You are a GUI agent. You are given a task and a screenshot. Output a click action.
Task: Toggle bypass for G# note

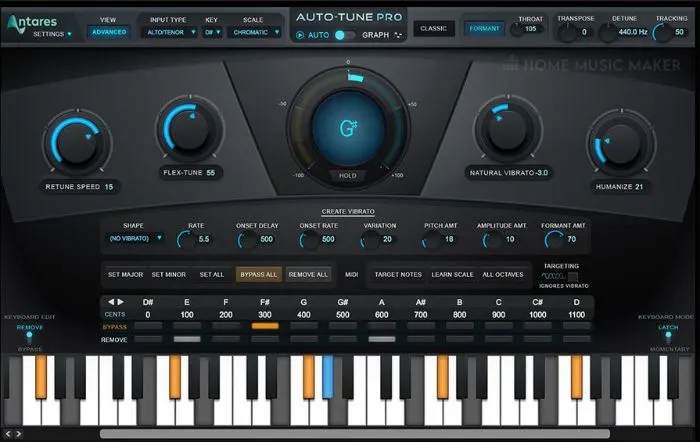click(342, 326)
